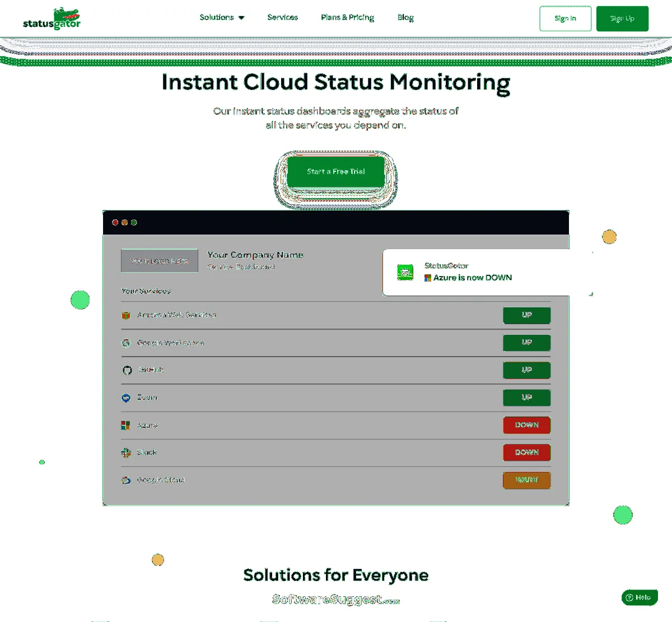This screenshot has height=622, width=672.
Task: Click the Sign In button
Action: [x=565, y=18]
